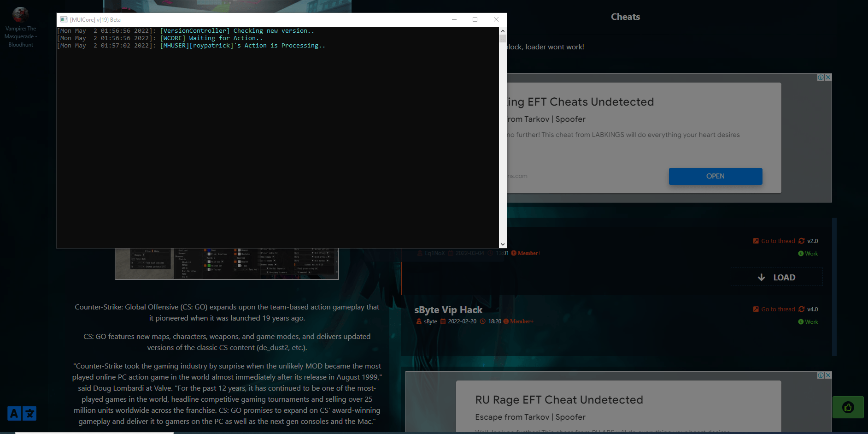Click the Doug Lombardi quote paragraph

pos(227,394)
